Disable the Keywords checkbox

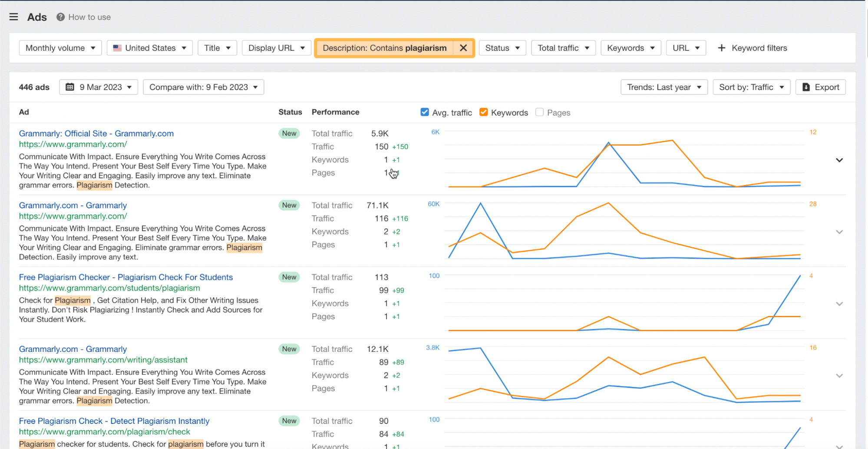coord(483,112)
